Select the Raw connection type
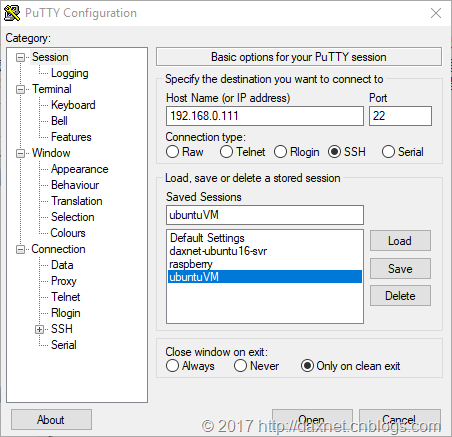The image size is (452, 437). (x=172, y=152)
